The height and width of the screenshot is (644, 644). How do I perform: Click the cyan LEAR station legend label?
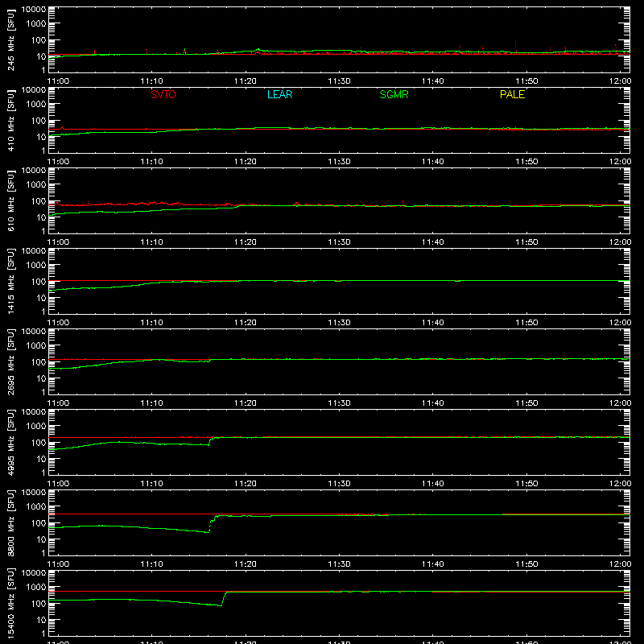(x=279, y=94)
